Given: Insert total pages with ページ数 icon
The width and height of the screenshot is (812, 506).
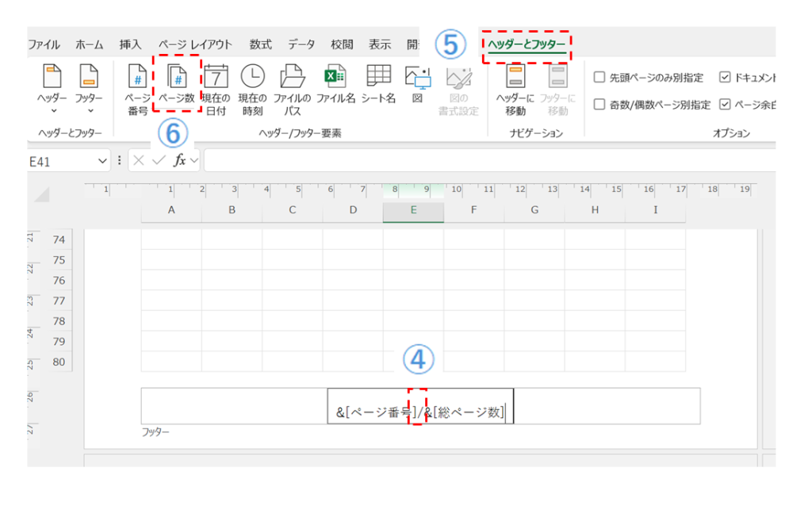Looking at the screenshot, I should [x=177, y=87].
